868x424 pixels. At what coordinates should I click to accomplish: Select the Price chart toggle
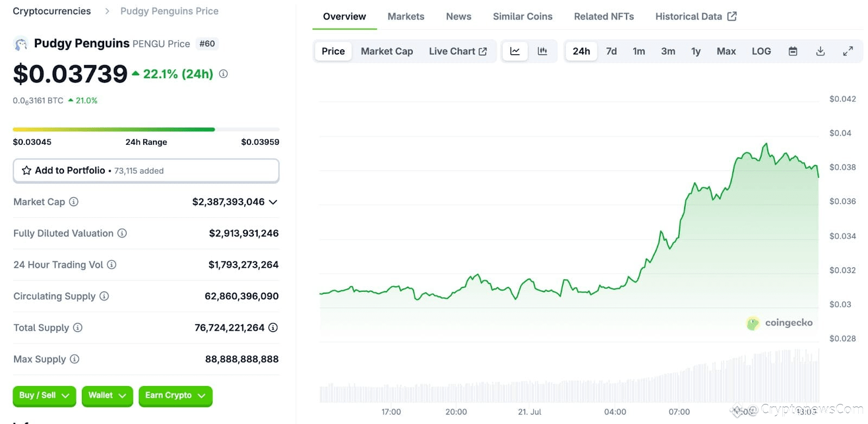click(333, 51)
